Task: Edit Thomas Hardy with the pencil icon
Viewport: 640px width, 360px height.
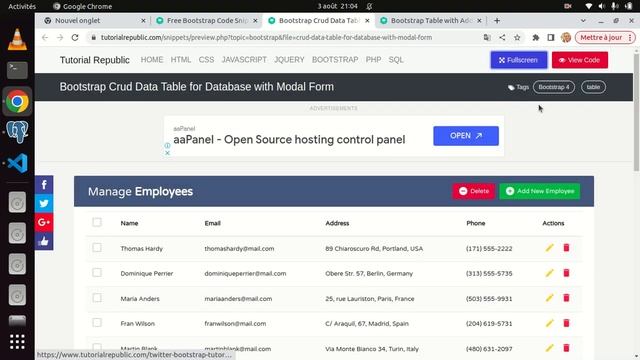Action: pyautogui.click(x=549, y=248)
